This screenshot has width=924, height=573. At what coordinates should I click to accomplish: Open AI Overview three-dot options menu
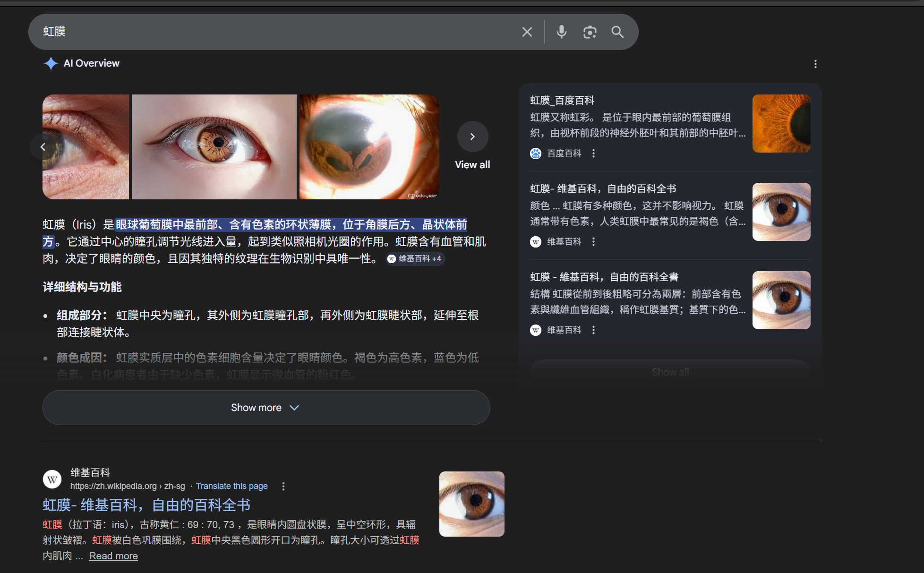point(815,64)
